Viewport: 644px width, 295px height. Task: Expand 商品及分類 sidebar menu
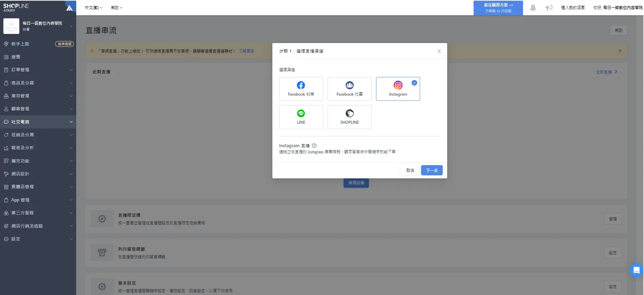38,83
